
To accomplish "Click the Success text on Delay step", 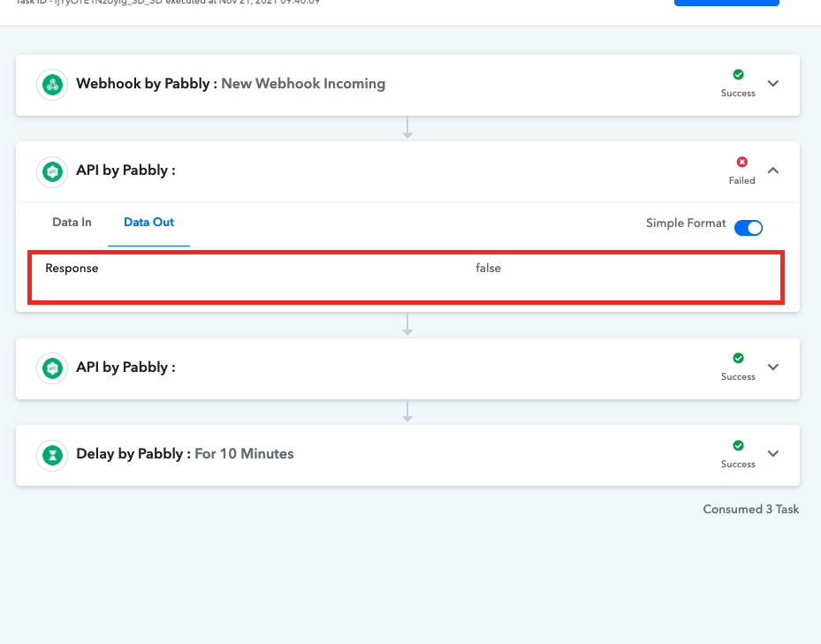I will 738,464.
